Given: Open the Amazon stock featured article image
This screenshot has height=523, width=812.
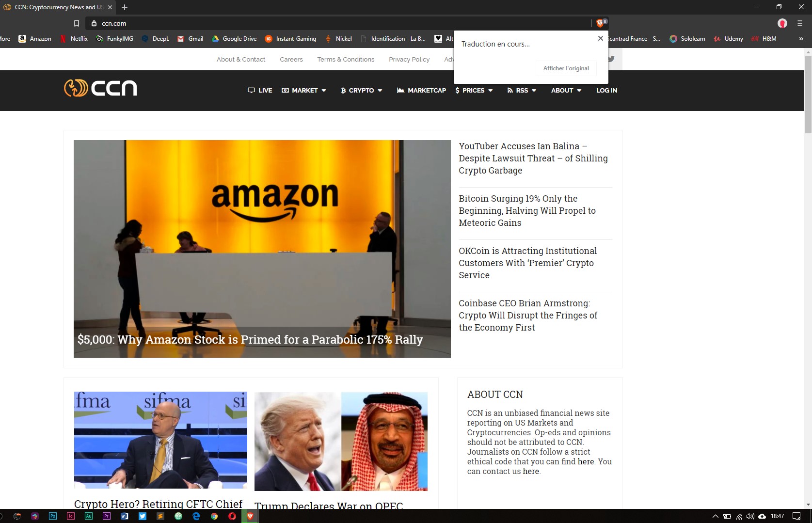Looking at the screenshot, I should (x=262, y=249).
